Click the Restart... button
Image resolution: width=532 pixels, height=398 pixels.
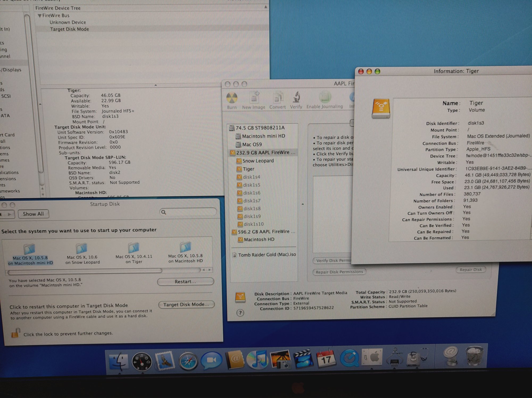tap(185, 281)
